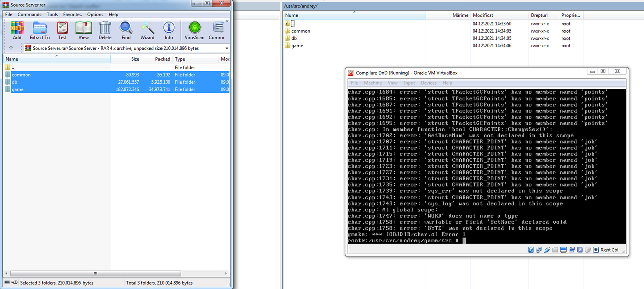This screenshot has width=644, height=289.
Task: Run Test on the archive
Action: (x=62, y=30)
